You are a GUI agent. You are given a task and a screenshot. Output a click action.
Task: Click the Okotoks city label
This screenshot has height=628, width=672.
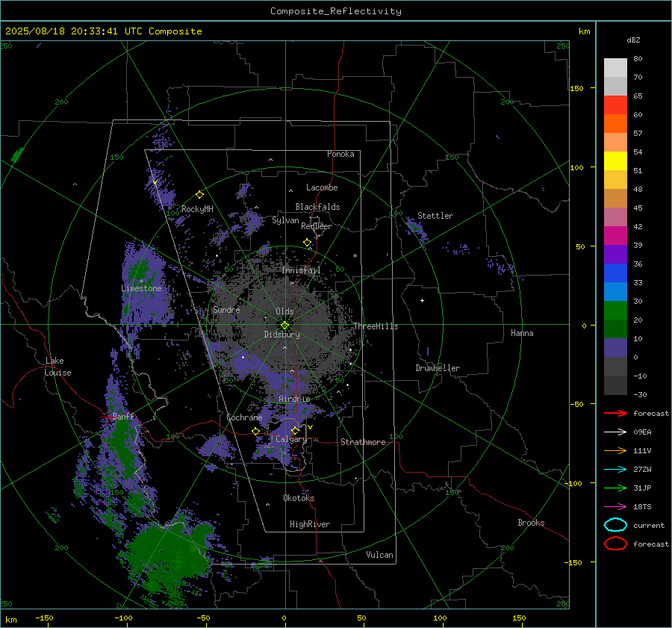tap(299, 498)
